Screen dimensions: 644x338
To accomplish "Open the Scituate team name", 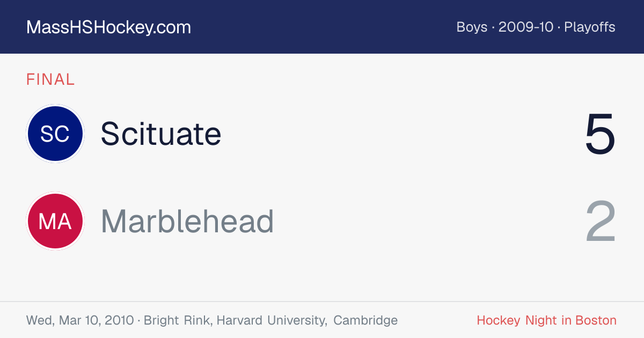I will tap(161, 134).
